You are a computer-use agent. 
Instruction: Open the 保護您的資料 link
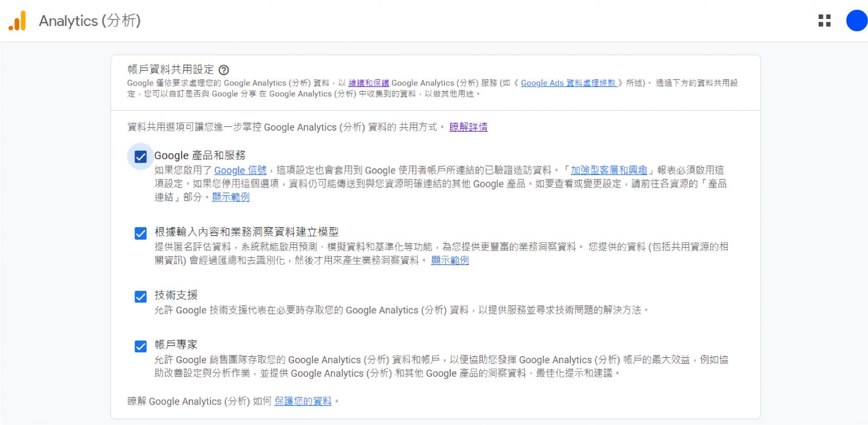pyautogui.click(x=303, y=401)
